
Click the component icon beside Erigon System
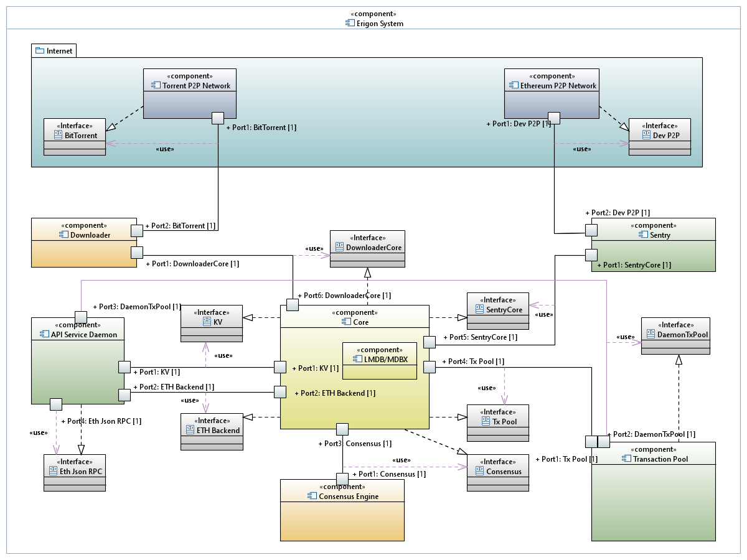click(x=350, y=24)
